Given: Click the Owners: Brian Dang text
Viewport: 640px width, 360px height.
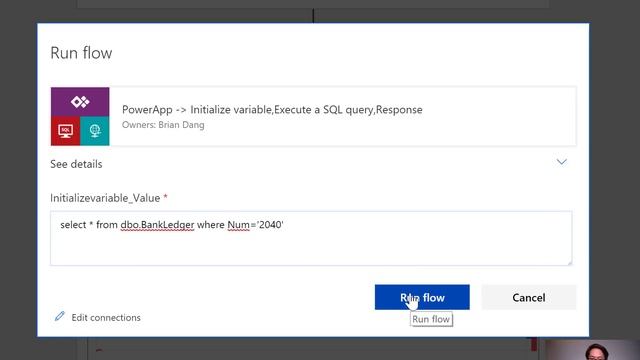Looking at the screenshot, I should point(163,125).
